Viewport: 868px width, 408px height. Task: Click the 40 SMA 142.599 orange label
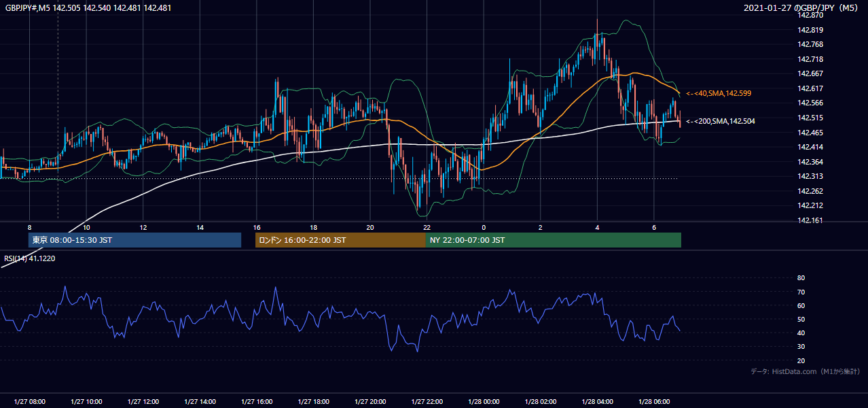(719, 93)
